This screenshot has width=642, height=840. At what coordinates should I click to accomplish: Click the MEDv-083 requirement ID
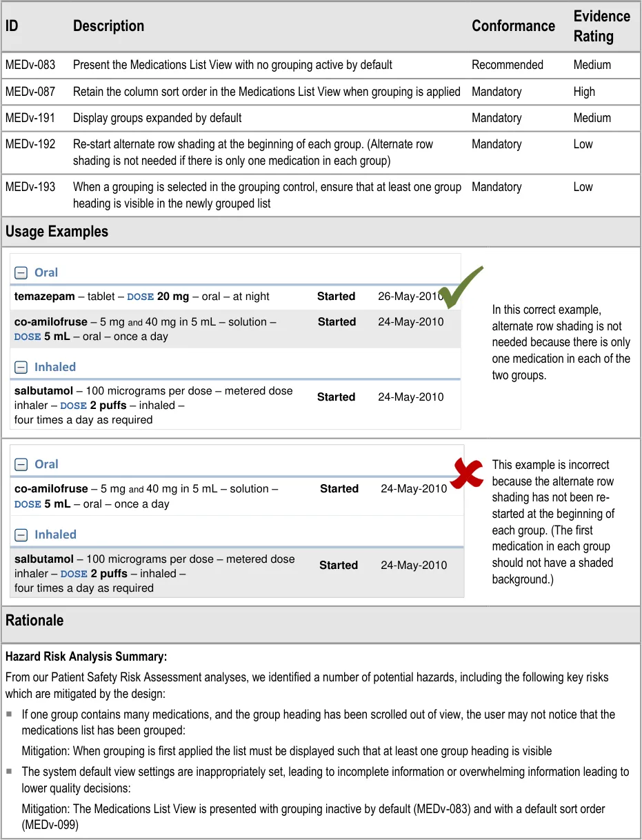30,65
